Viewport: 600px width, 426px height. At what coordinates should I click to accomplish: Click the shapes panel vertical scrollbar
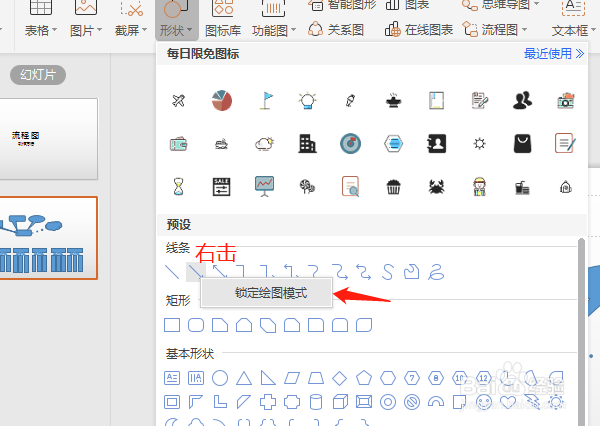(x=581, y=331)
